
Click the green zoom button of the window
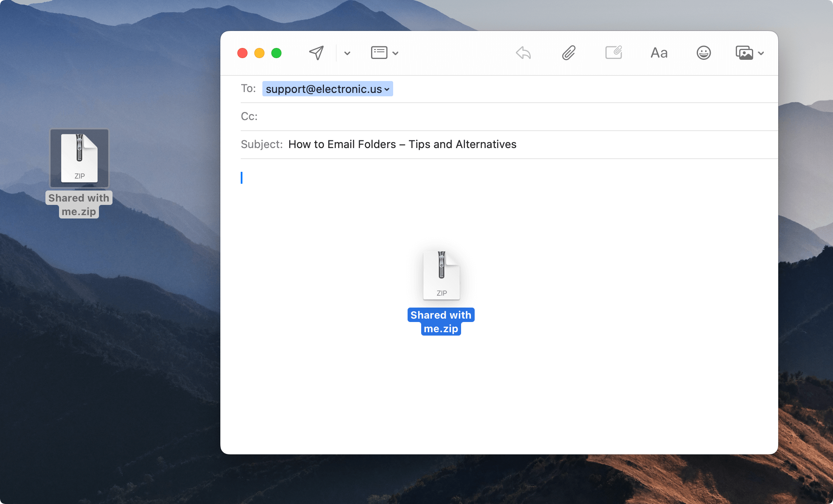click(277, 53)
